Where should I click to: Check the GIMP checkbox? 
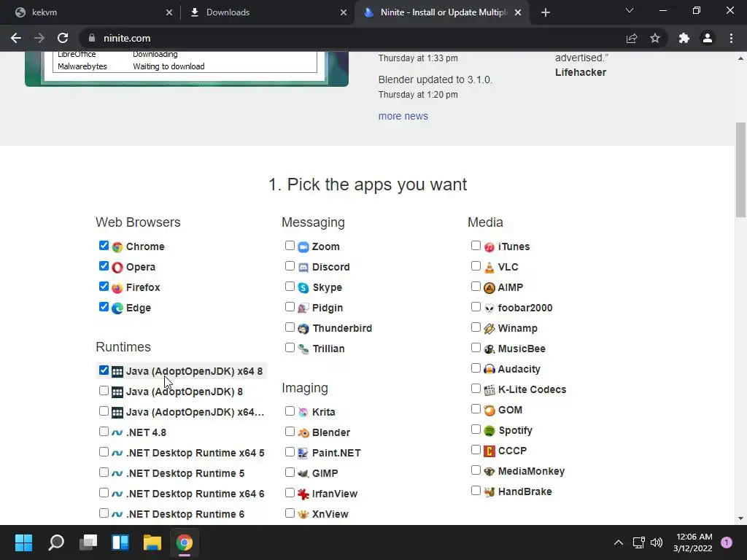pyautogui.click(x=290, y=472)
